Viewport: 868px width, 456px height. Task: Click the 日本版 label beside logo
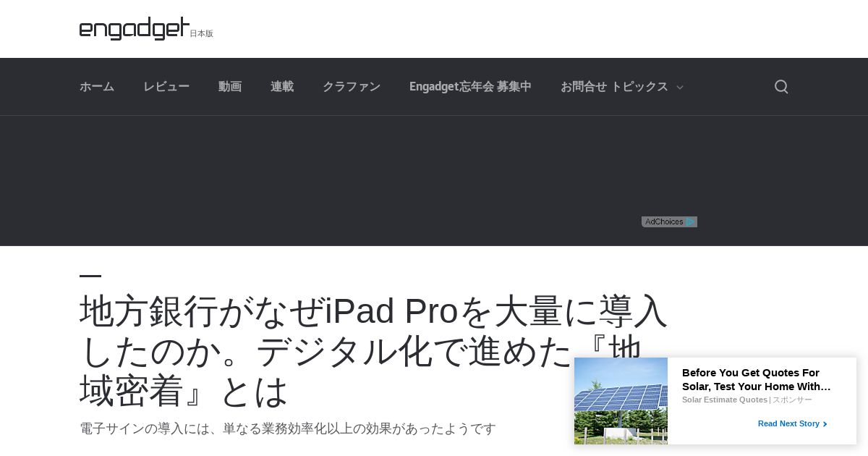[201, 33]
